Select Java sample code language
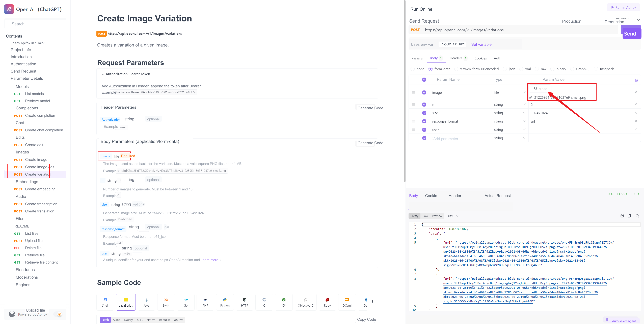644x324 pixels. click(146, 302)
